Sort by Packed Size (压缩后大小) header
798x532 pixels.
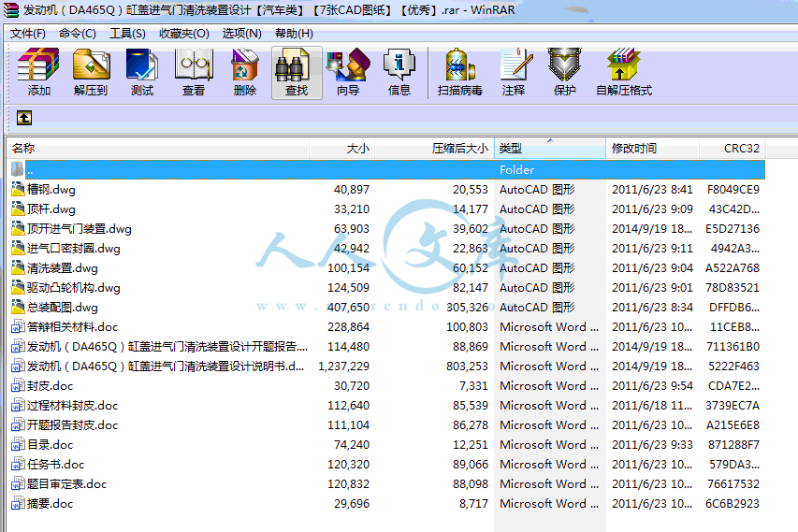[x=433, y=149]
